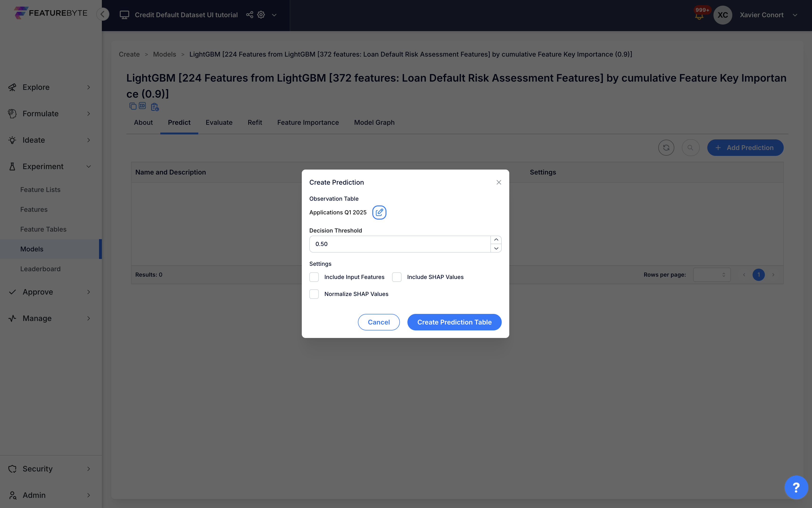This screenshot has width=812, height=508.
Task: Open the blue help question mark button
Action: tap(796, 487)
